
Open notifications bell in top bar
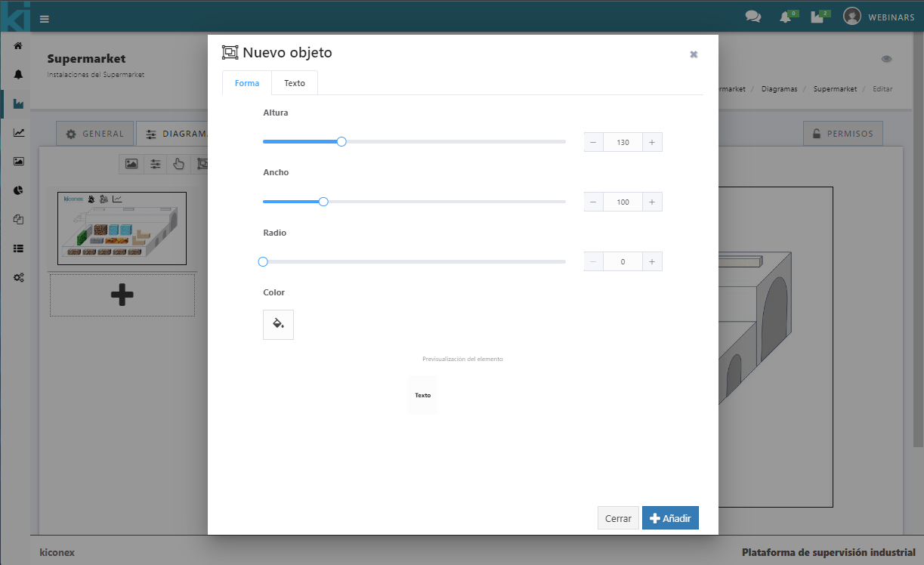pyautogui.click(x=785, y=17)
